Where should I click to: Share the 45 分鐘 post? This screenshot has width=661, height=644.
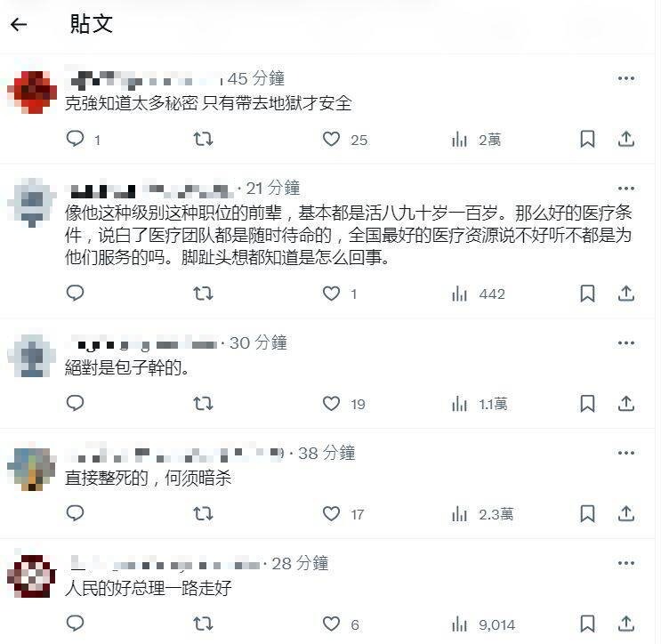626,139
